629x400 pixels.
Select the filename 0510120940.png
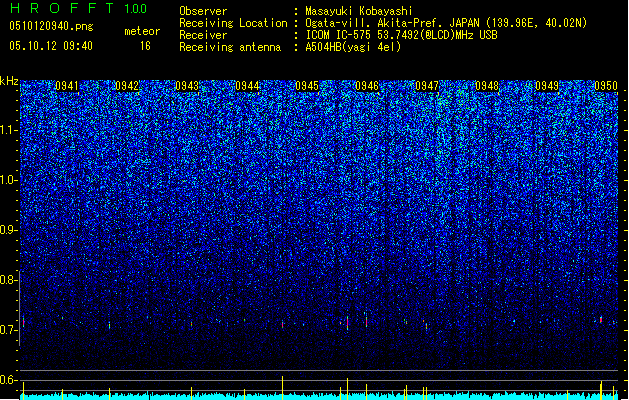click(51, 27)
